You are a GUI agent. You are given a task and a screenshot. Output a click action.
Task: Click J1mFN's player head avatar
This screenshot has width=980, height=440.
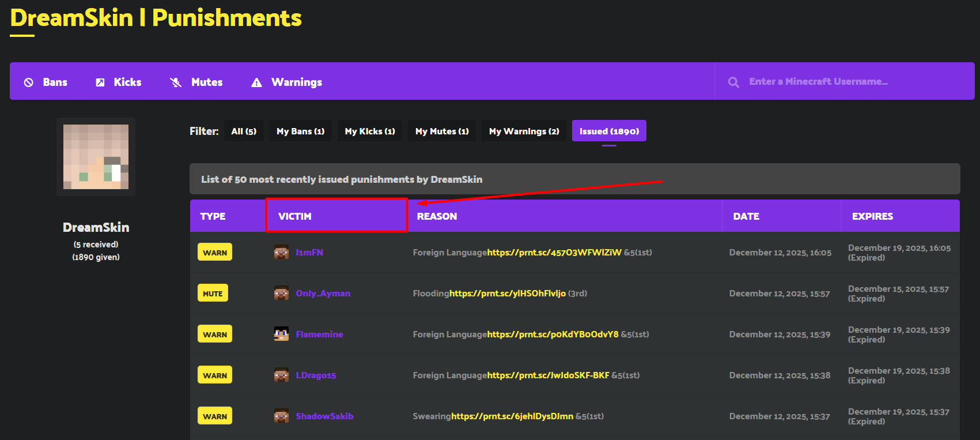point(281,253)
